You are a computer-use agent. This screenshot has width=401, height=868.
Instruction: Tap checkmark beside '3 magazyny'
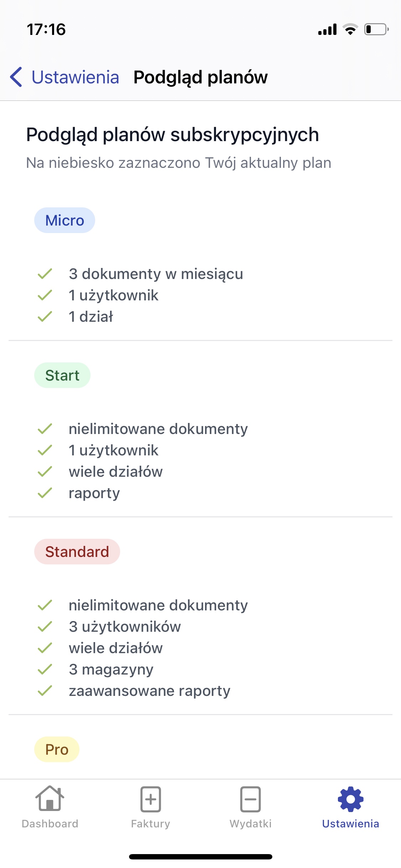(45, 669)
